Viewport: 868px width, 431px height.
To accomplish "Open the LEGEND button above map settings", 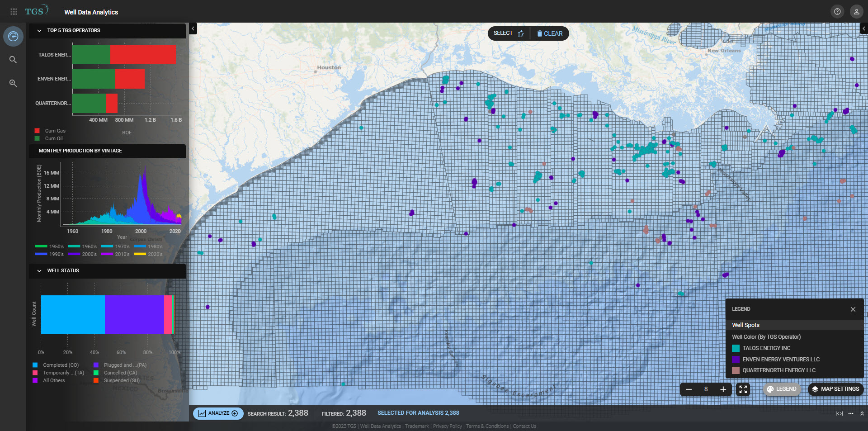I will 782,389.
